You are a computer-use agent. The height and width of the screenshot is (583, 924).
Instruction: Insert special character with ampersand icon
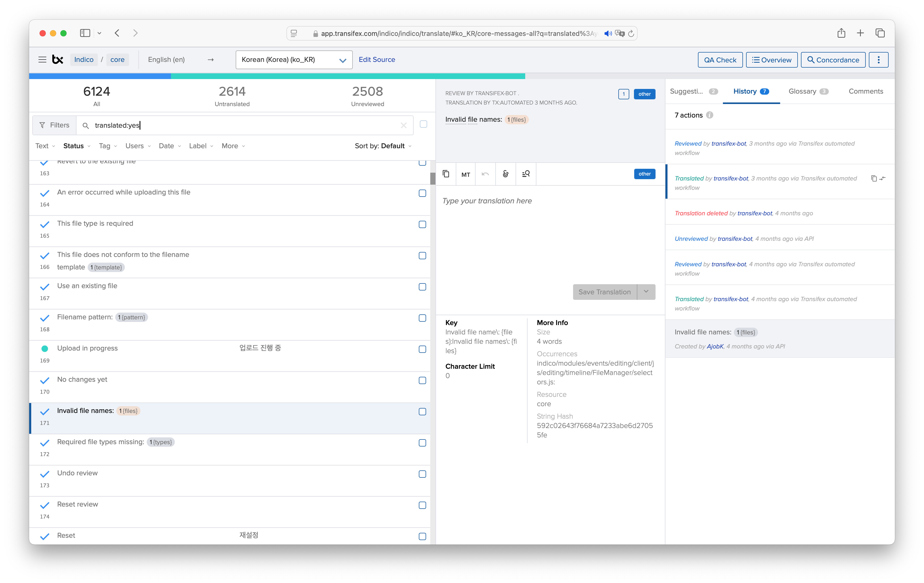click(x=506, y=174)
